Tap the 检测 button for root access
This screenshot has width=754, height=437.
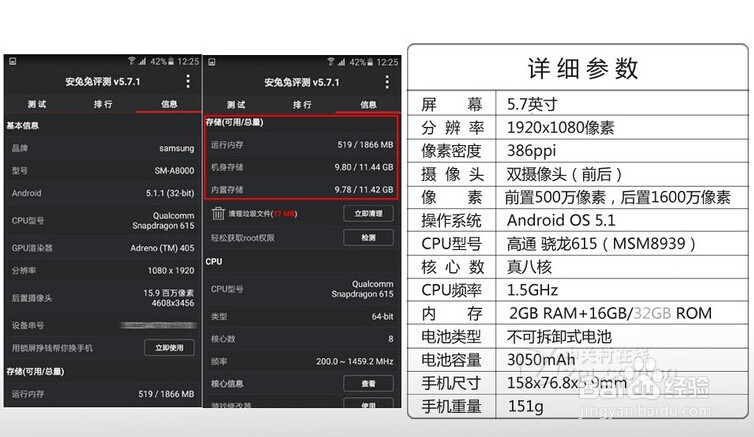[x=368, y=237]
